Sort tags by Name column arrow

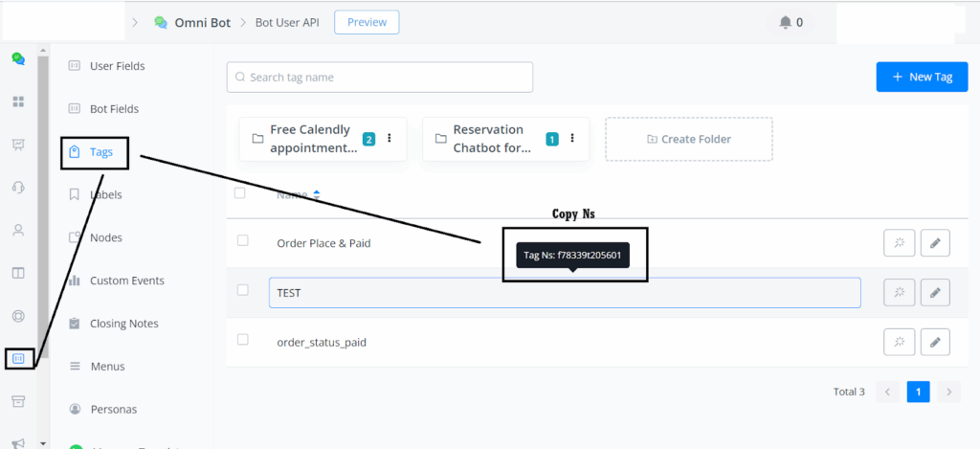point(317,194)
